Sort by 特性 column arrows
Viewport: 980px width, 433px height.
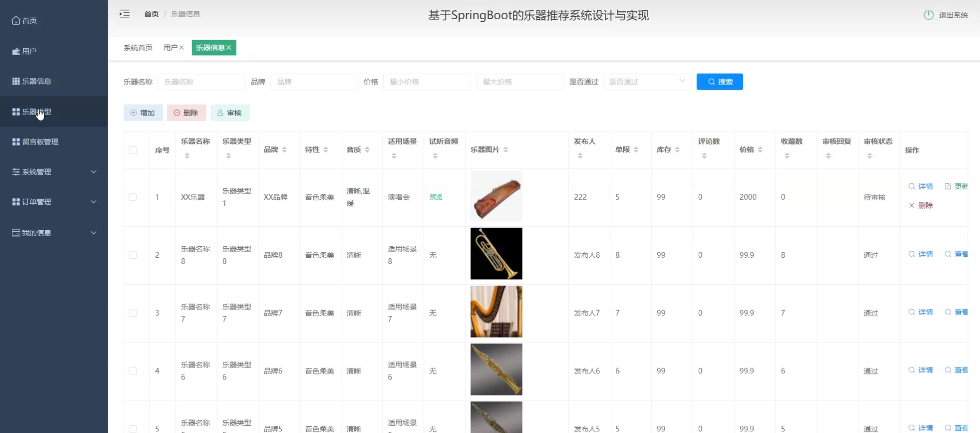pyautogui.click(x=326, y=150)
